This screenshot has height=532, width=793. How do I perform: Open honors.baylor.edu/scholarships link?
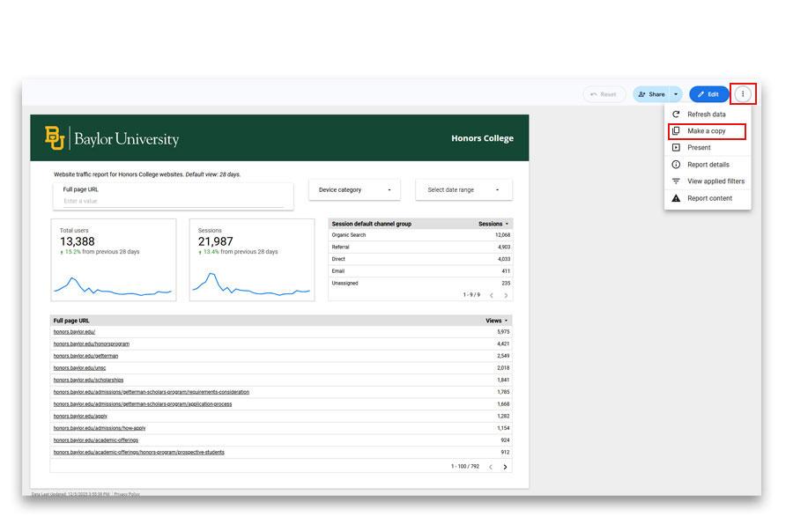(x=88, y=380)
